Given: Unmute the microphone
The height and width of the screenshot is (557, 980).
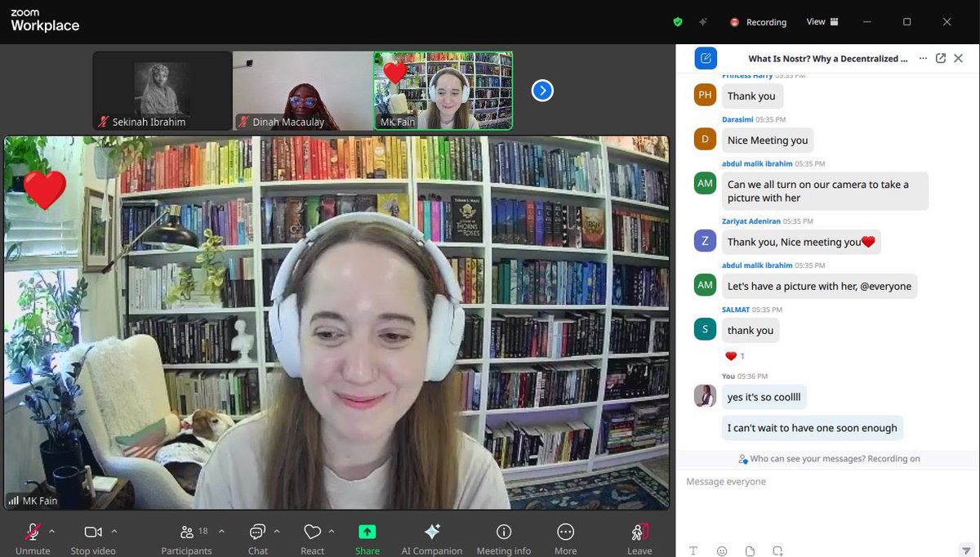Looking at the screenshot, I should pyautogui.click(x=33, y=538).
